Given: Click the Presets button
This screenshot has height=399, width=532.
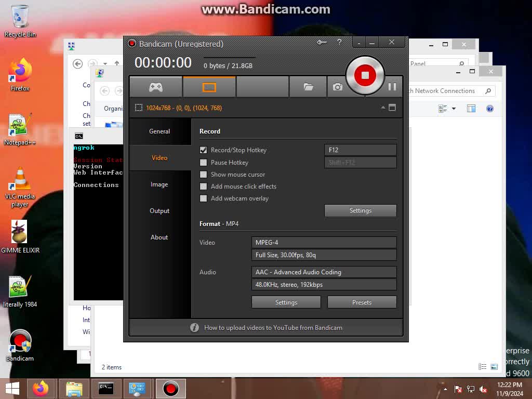Looking at the screenshot, I should click(x=362, y=302).
